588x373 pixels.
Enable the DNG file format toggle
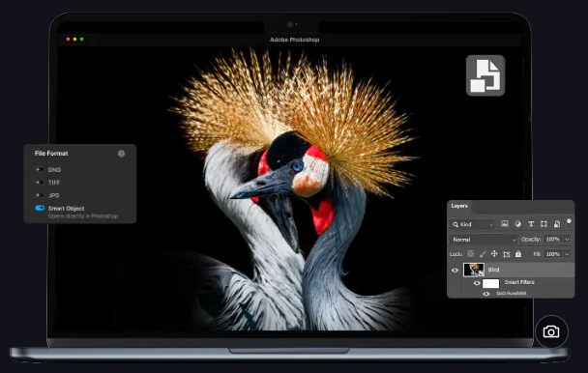(x=40, y=169)
